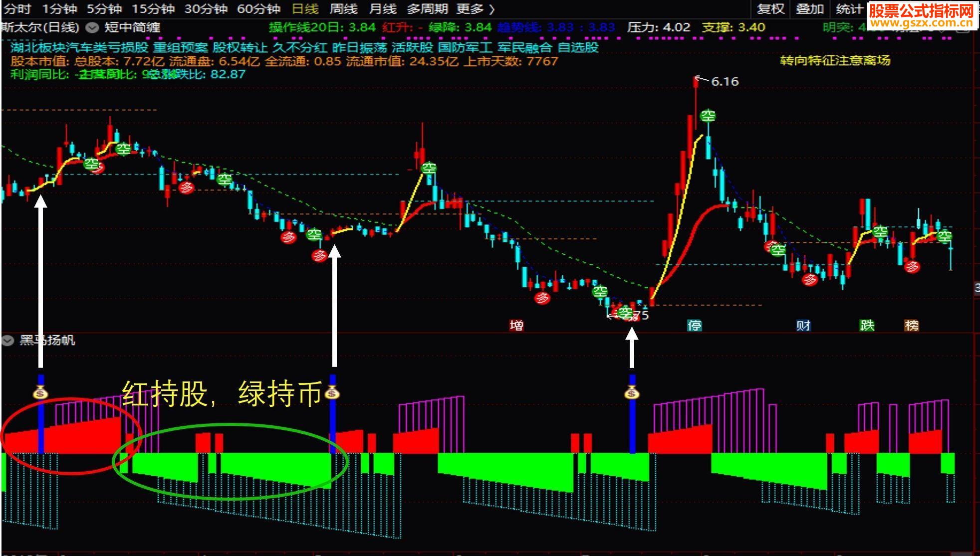Open the 多周期 multi-period view
This screenshot has height=556, width=980.
pyautogui.click(x=427, y=9)
